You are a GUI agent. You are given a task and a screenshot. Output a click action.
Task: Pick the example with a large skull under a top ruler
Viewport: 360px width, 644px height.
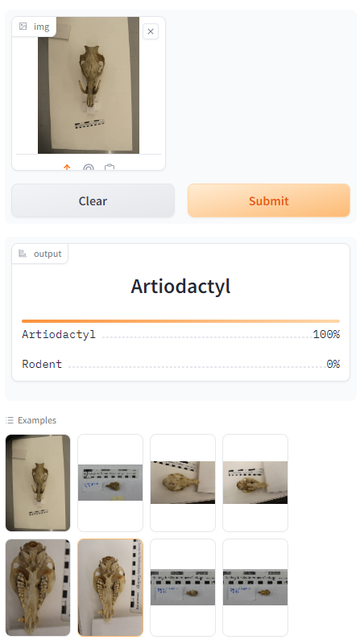pyautogui.click(x=183, y=482)
